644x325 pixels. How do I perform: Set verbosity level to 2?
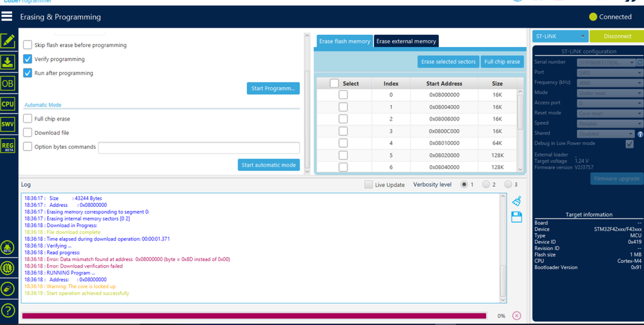click(486, 184)
